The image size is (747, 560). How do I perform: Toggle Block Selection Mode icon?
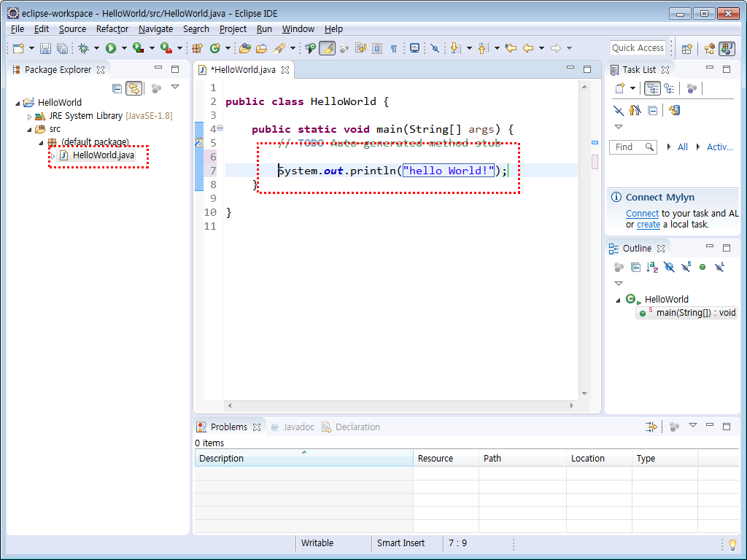pyautogui.click(x=377, y=48)
